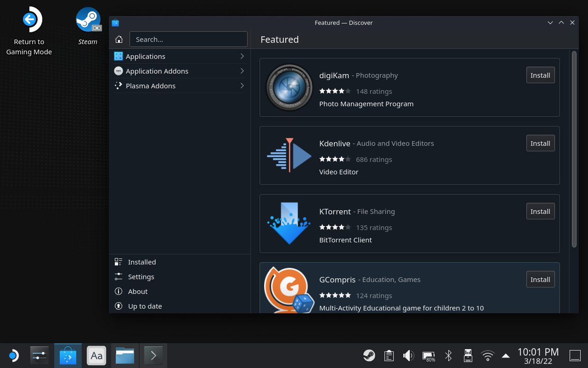Click the KTorrent title text

click(335, 212)
